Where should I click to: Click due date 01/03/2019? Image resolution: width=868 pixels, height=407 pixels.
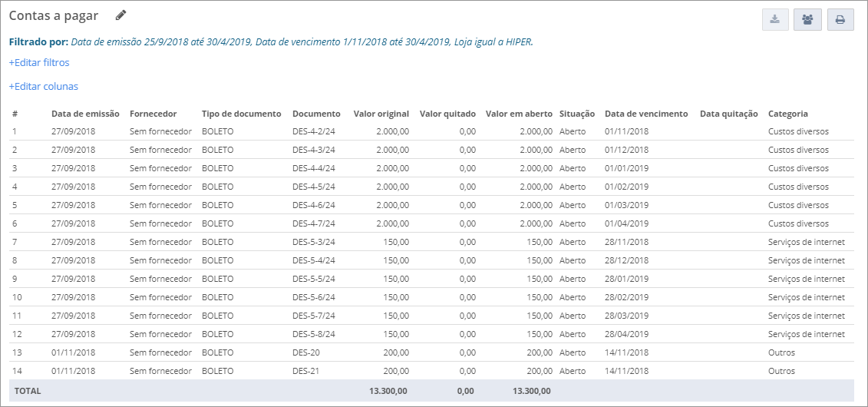[626, 205]
